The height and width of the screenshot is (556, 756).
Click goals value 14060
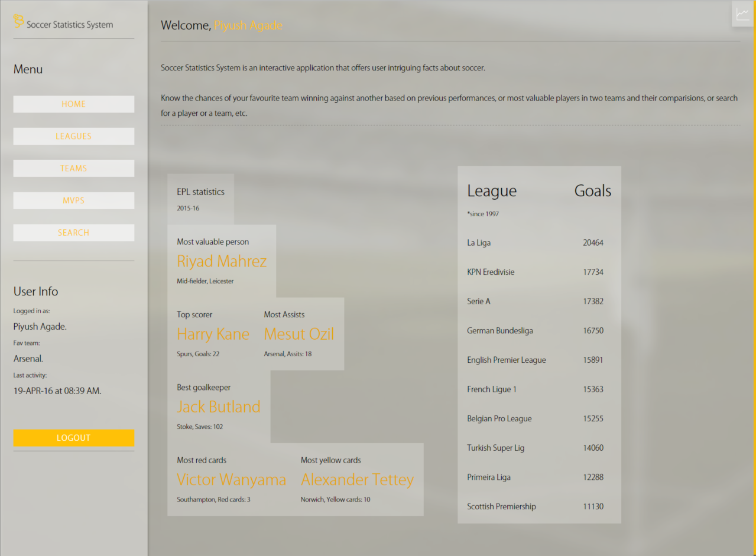[593, 448]
